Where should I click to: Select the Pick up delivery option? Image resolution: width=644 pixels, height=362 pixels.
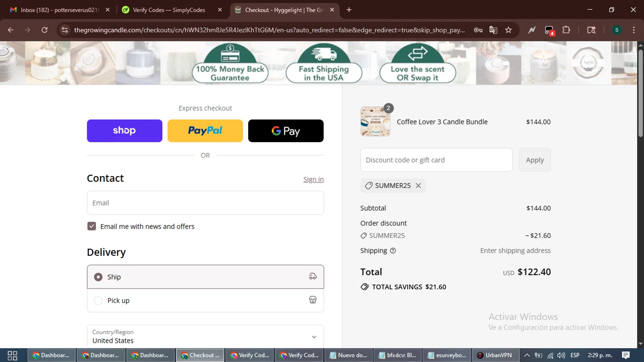[205, 301]
